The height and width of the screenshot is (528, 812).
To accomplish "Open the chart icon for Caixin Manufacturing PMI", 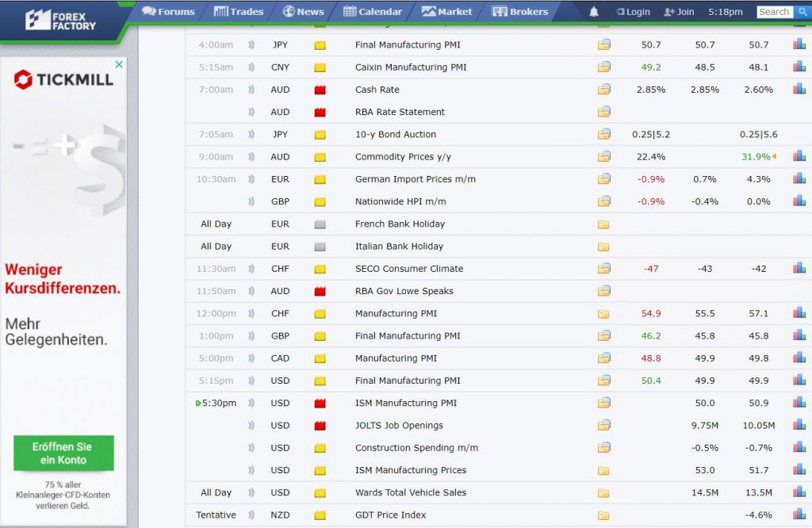I will point(799,67).
